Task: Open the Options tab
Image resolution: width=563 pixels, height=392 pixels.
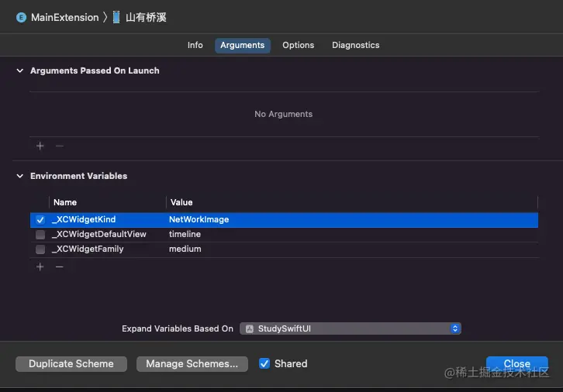Action: pos(298,45)
